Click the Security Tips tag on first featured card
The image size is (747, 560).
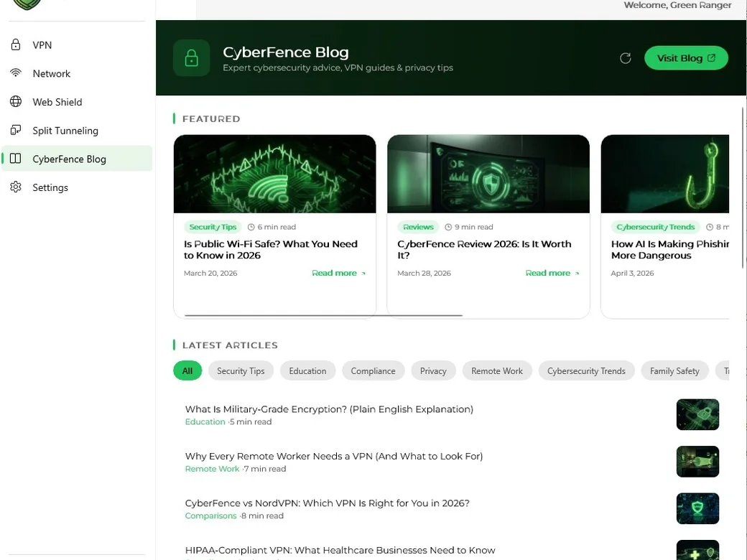point(213,227)
